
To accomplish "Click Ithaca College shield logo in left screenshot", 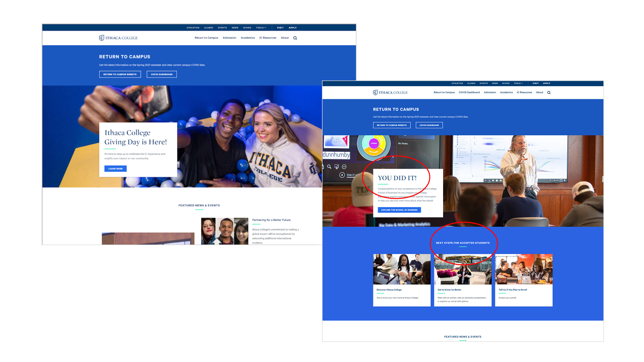I will click(x=101, y=38).
